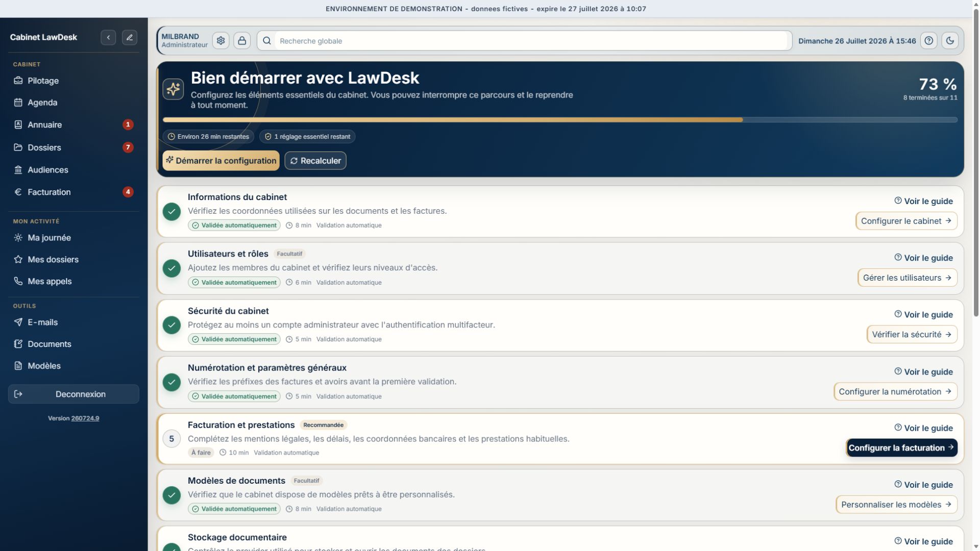Click the sidebar edit pencil icon
The image size is (980, 551).
(130, 37)
